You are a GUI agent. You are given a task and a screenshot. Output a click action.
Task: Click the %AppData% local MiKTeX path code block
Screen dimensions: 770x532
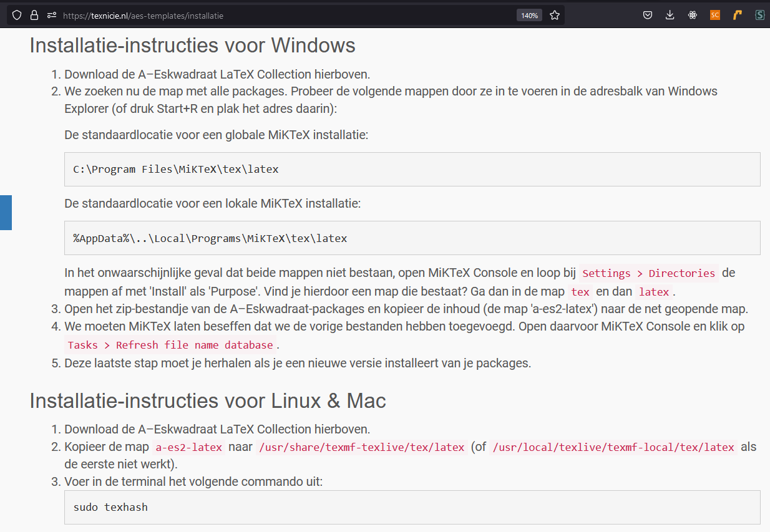click(412, 238)
